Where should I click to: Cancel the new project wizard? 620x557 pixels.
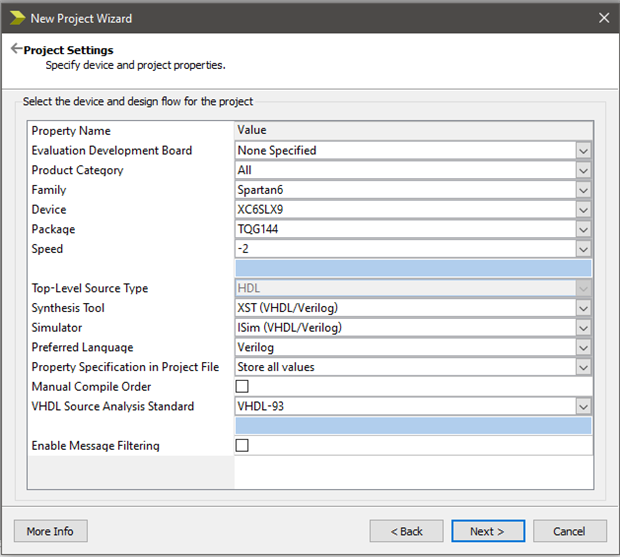point(570,531)
